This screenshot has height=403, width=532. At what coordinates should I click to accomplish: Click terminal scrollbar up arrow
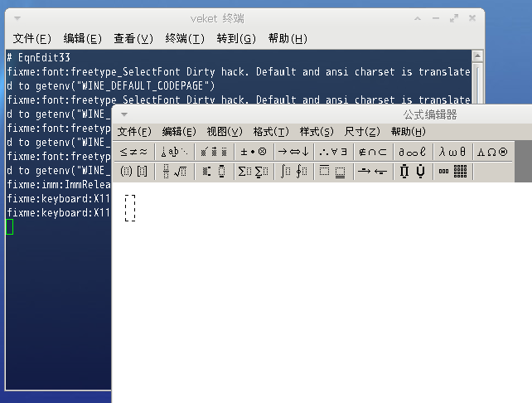477,56
